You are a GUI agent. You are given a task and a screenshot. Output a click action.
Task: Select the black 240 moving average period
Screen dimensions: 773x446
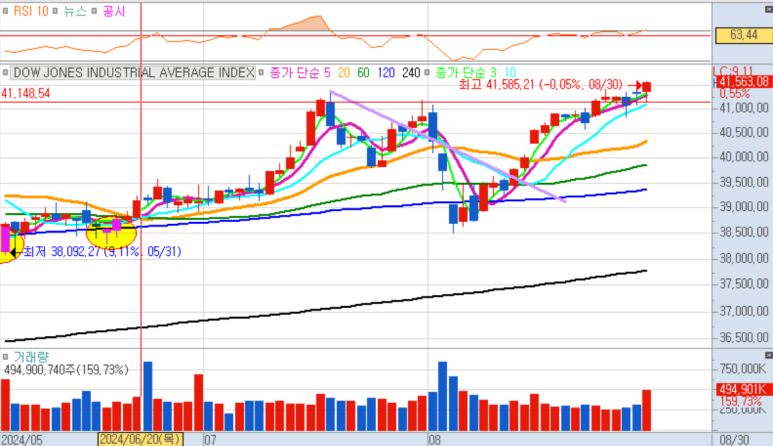[x=411, y=72]
